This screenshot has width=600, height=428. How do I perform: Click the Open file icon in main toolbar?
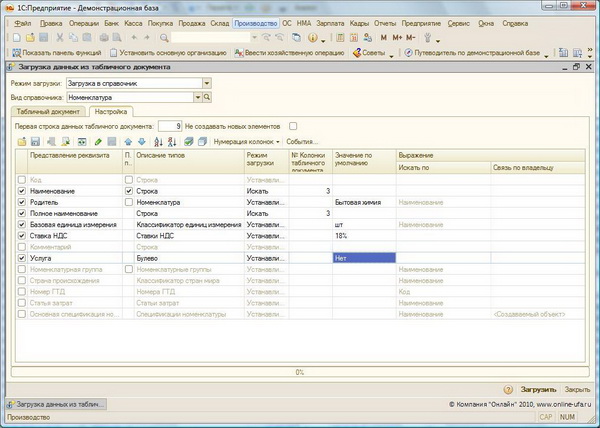tap(30, 37)
